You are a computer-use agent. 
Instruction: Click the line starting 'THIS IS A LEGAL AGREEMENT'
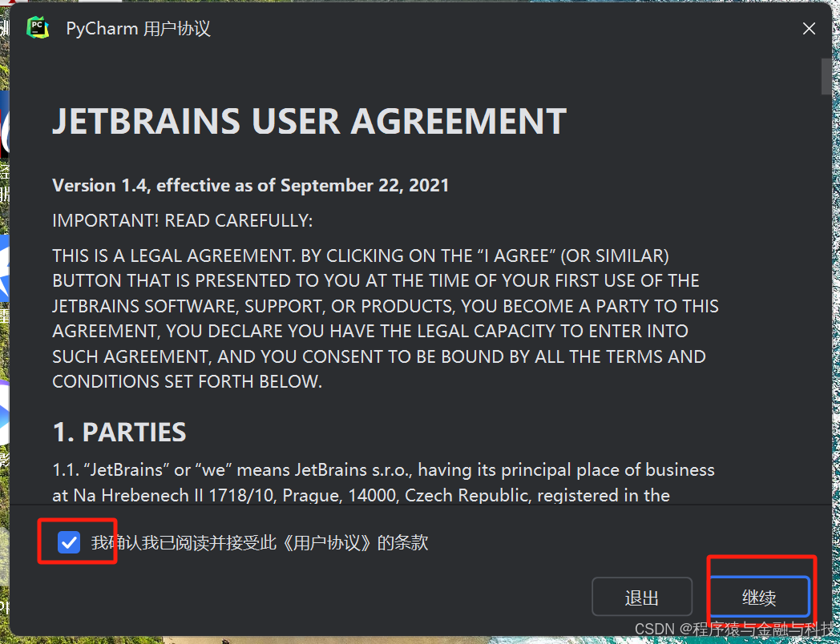point(361,256)
